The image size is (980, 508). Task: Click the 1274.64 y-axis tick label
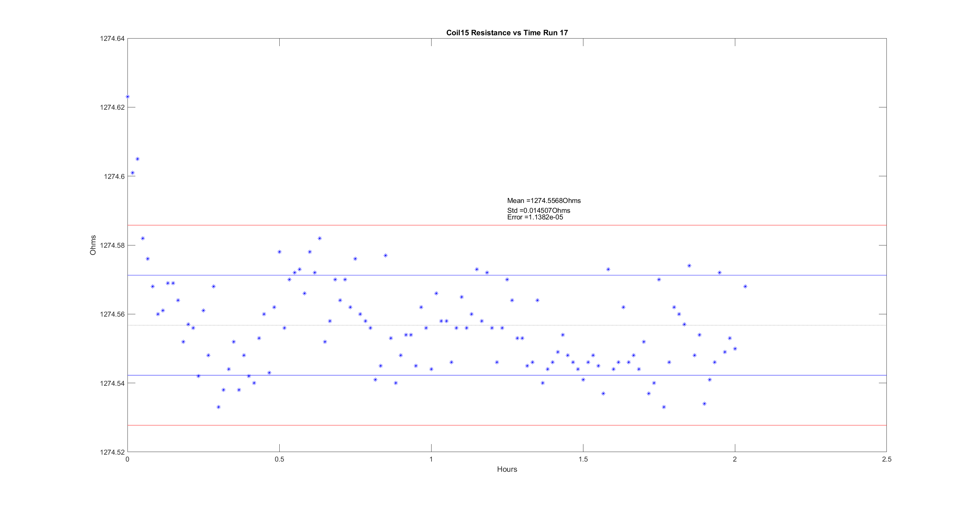coord(112,39)
